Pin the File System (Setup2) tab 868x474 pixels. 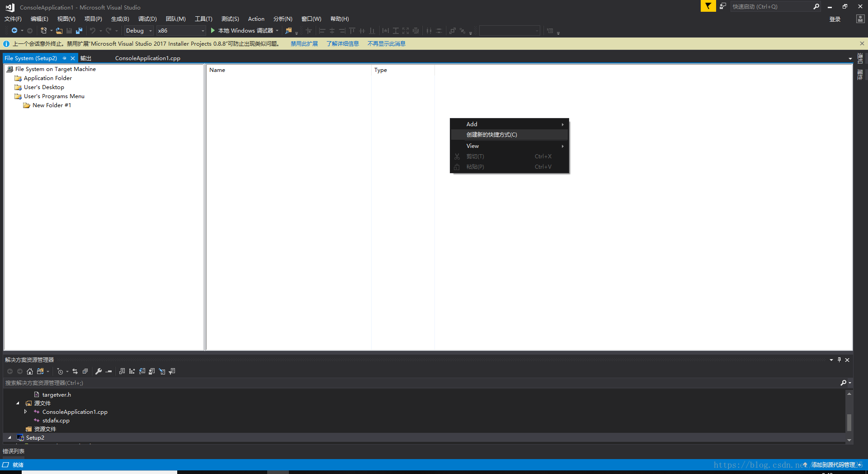tap(64, 58)
